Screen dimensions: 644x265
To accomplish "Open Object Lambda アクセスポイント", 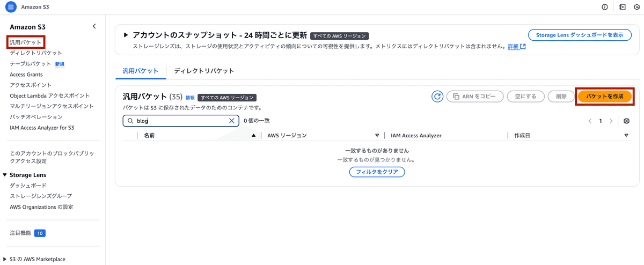I will pyautogui.click(x=50, y=95).
